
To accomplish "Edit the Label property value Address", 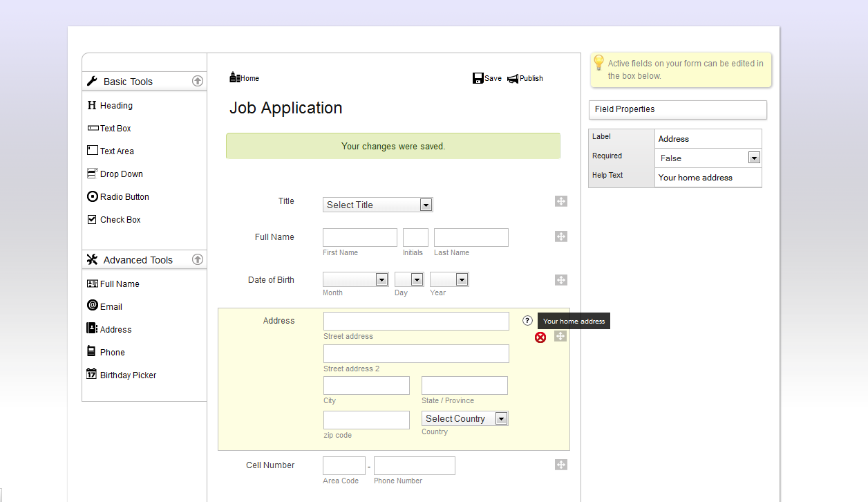I will click(x=708, y=138).
